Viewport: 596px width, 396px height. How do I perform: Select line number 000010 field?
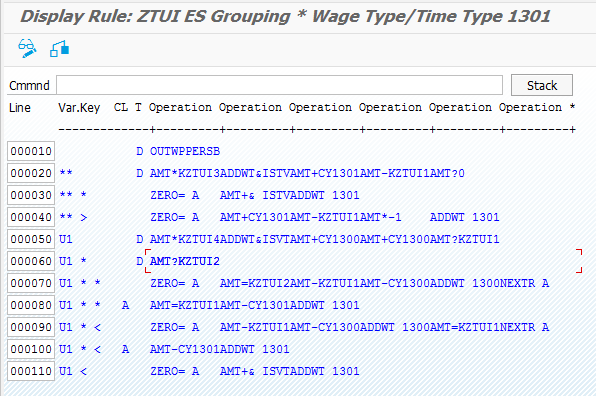click(x=31, y=151)
